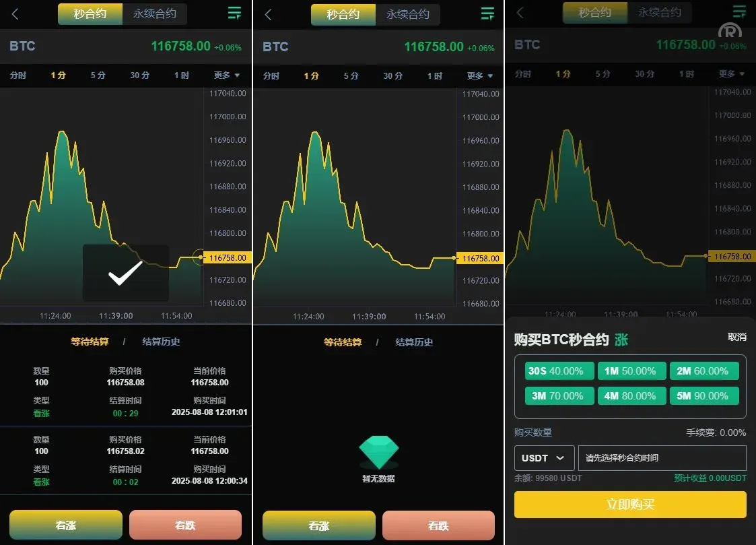Tap the back chevron on the middle panel
Viewport: 756px width, 545px height.
point(268,13)
